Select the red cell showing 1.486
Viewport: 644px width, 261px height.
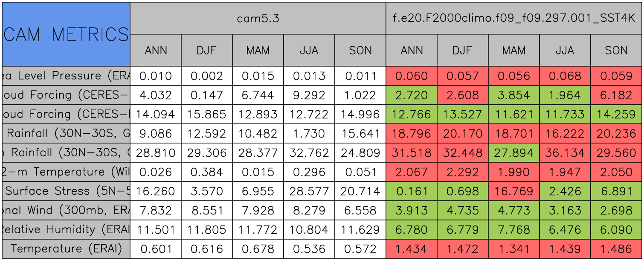tap(616, 249)
